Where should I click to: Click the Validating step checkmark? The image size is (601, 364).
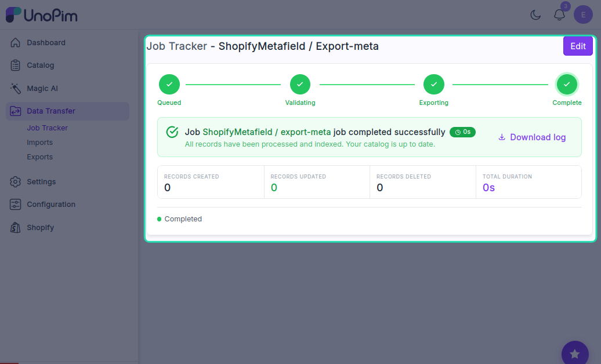coord(300,84)
